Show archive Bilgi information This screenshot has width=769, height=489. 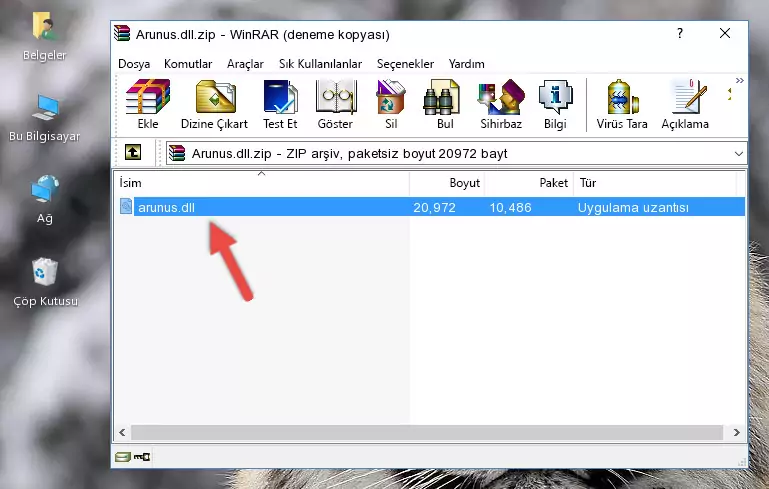[x=555, y=97]
